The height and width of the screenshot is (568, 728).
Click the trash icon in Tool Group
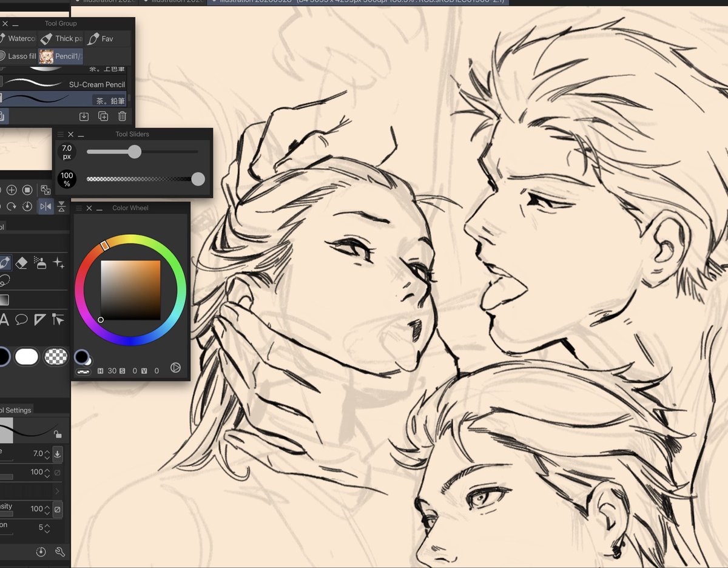tap(122, 116)
